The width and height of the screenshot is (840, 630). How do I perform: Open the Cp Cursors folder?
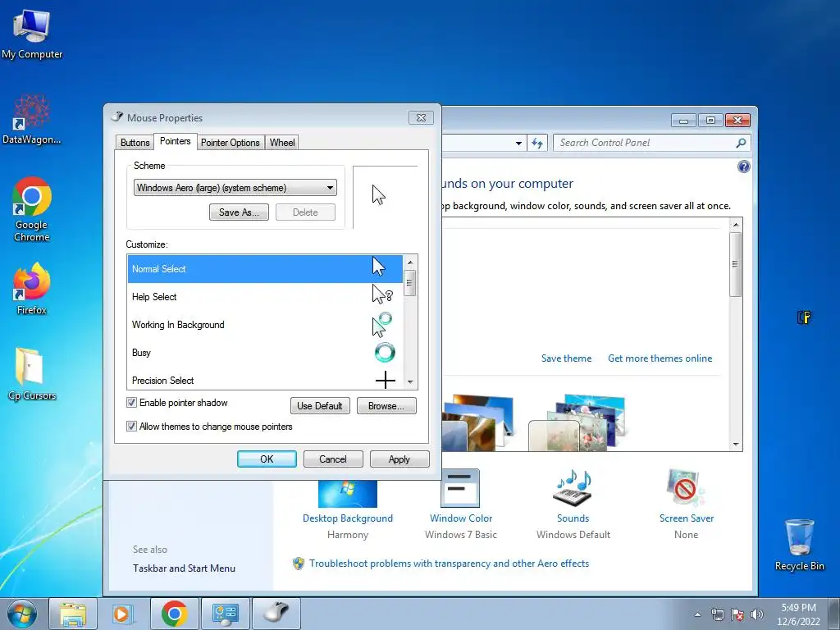point(32,374)
